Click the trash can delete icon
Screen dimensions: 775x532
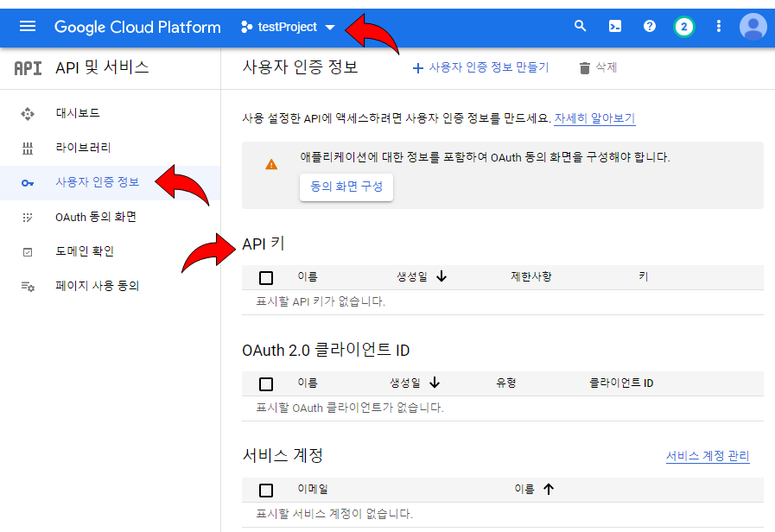[x=585, y=68]
